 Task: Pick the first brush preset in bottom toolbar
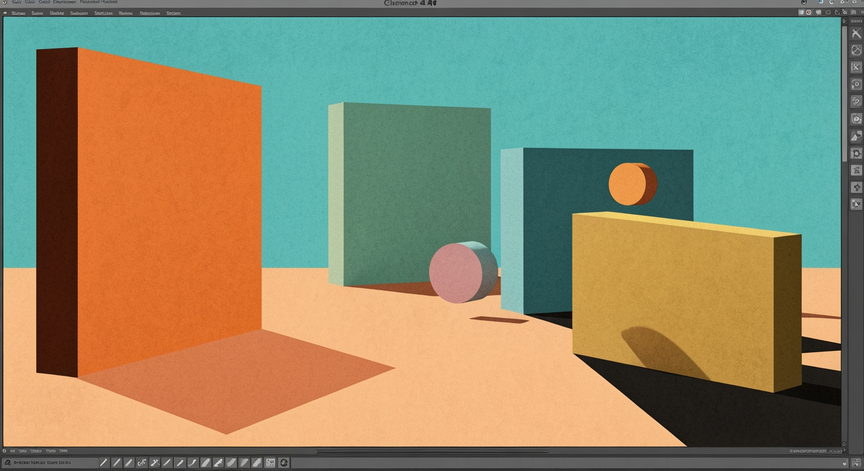(104, 463)
